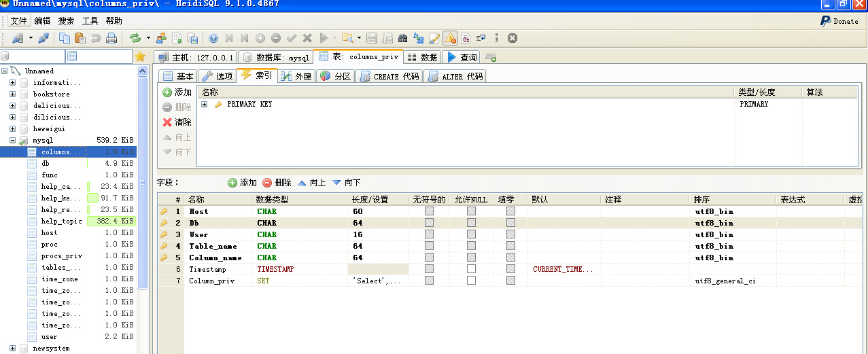Toggle Allow NULL for Column_priv column

coord(471,280)
